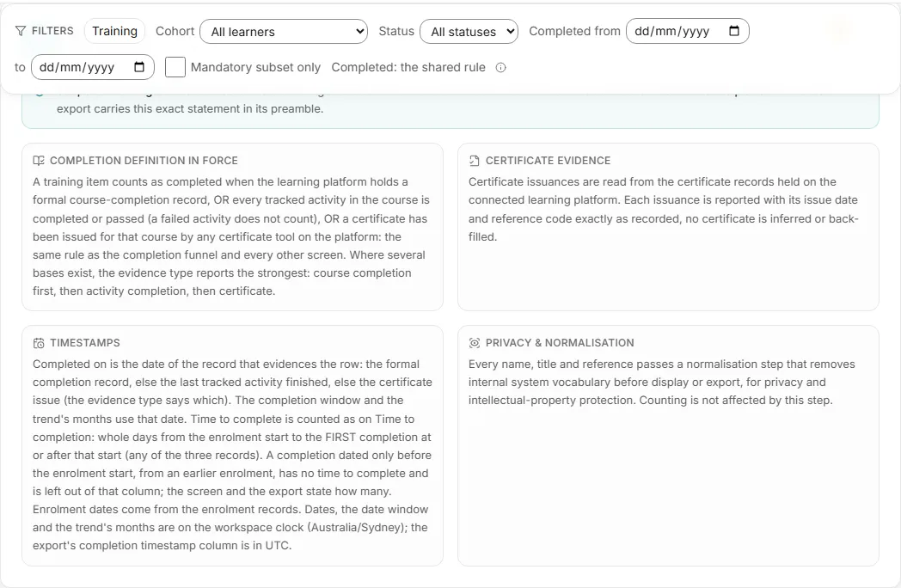
Task: Click the calendar-clock icon beside Timestamps
Action: pos(39,343)
